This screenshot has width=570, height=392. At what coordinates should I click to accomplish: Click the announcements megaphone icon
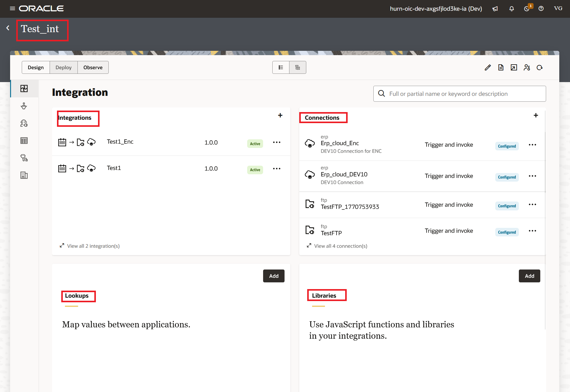pos(495,9)
